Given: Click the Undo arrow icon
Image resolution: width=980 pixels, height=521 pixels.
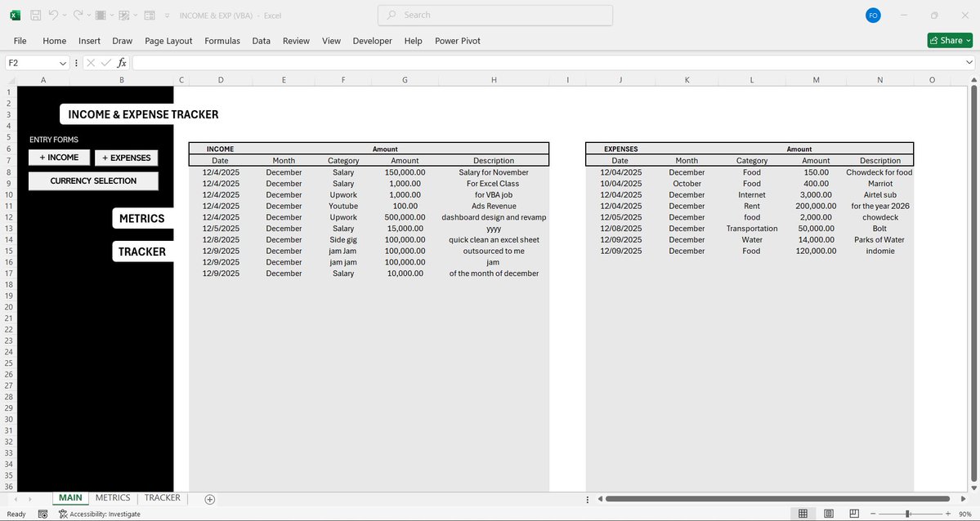Looking at the screenshot, I should click(x=53, y=15).
